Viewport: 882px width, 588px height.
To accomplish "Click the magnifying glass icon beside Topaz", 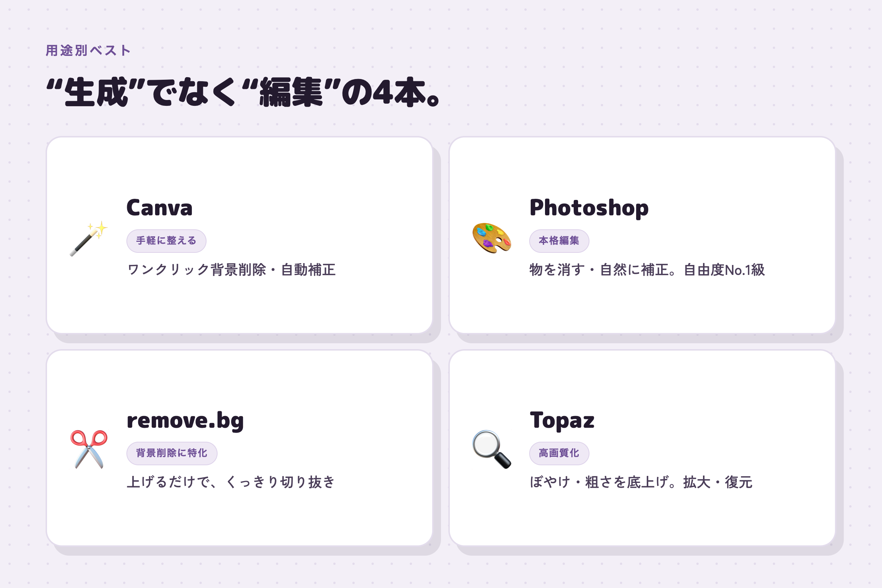I will click(492, 449).
